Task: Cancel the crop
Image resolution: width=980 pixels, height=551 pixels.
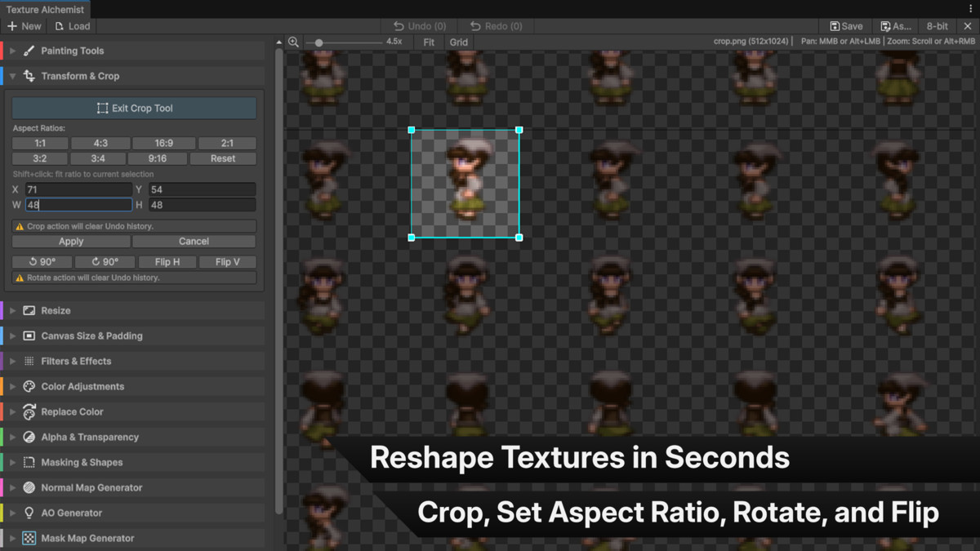Action: pos(194,242)
